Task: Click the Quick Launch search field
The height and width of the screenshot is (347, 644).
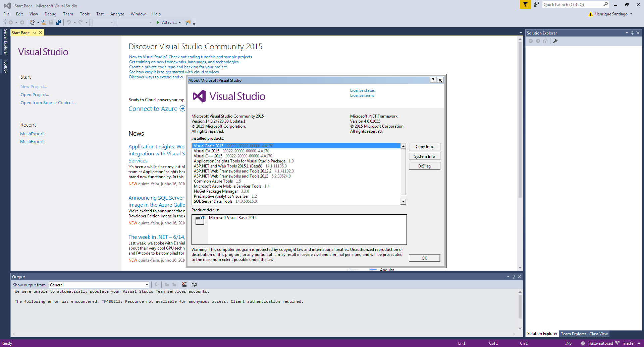Action: pyautogui.click(x=572, y=4)
